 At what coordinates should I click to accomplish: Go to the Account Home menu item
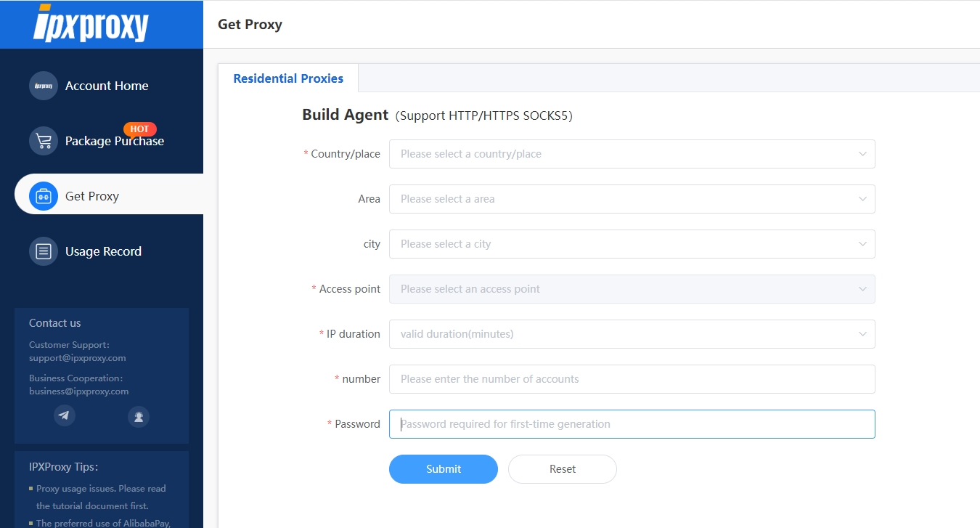click(107, 86)
